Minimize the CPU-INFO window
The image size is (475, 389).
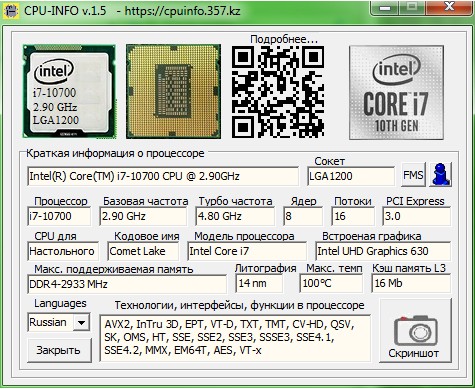(385, 7)
